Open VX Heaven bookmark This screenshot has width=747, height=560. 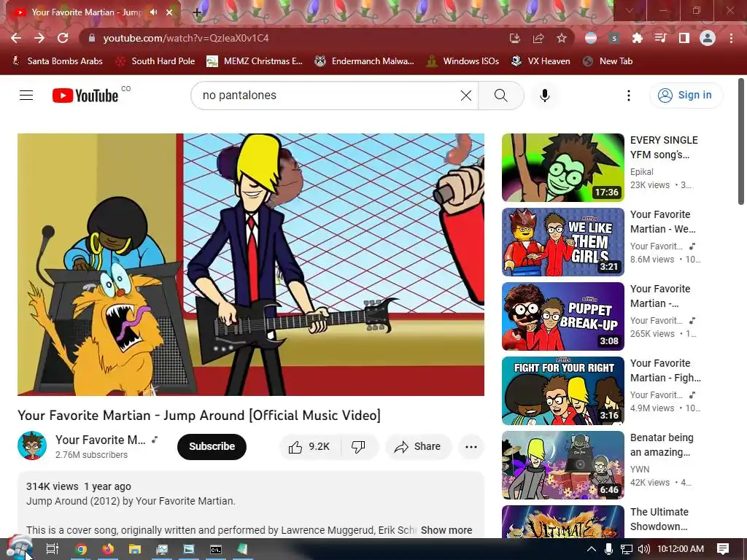(541, 61)
